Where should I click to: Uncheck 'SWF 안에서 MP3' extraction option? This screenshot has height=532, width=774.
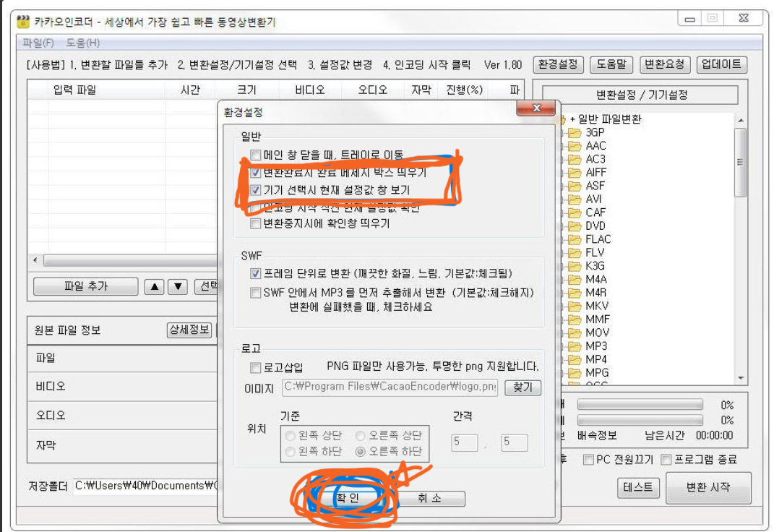pos(256,292)
